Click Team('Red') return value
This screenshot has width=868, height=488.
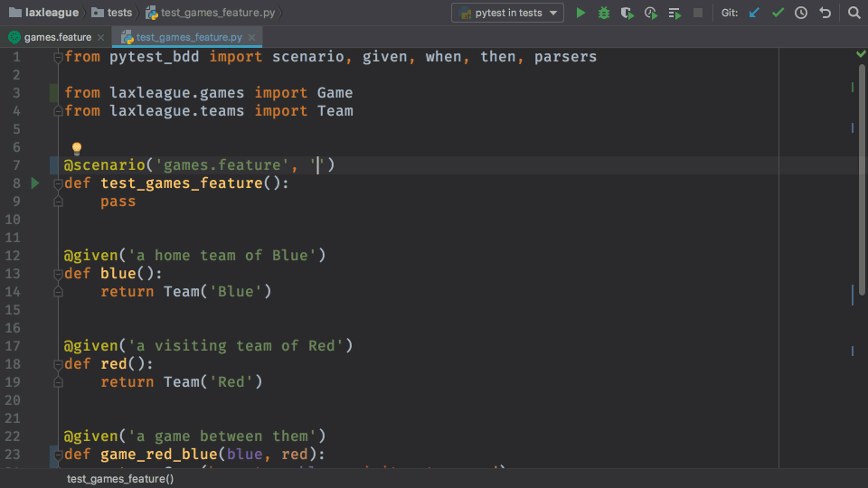[x=212, y=381]
